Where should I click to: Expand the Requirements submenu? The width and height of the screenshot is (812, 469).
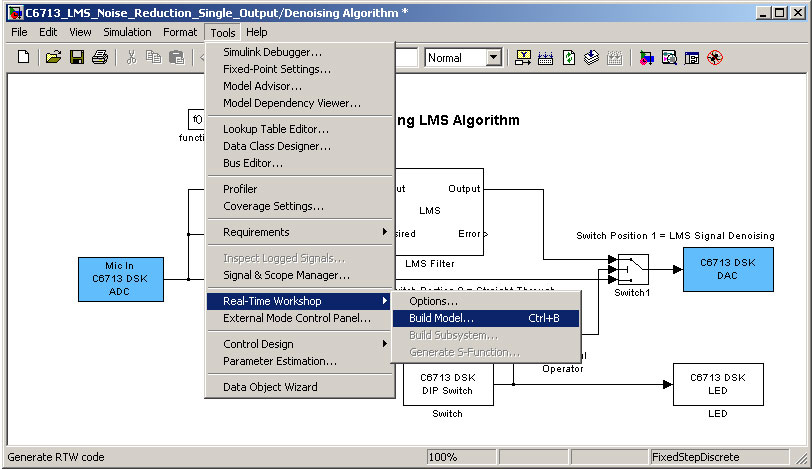300,232
